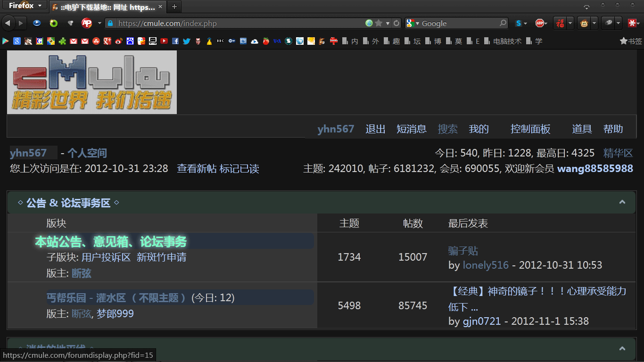Click the Greasemonkey monkey toolbar icon
The image size is (644, 362).
[x=584, y=23]
